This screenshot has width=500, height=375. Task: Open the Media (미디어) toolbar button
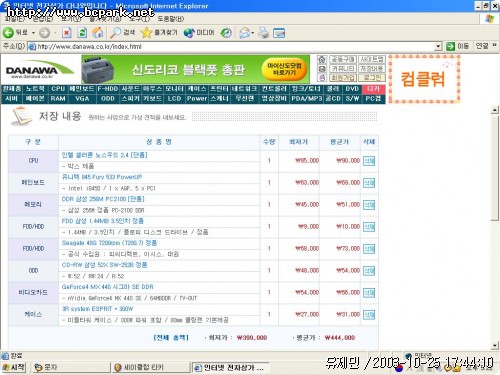[x=199, y=32]
